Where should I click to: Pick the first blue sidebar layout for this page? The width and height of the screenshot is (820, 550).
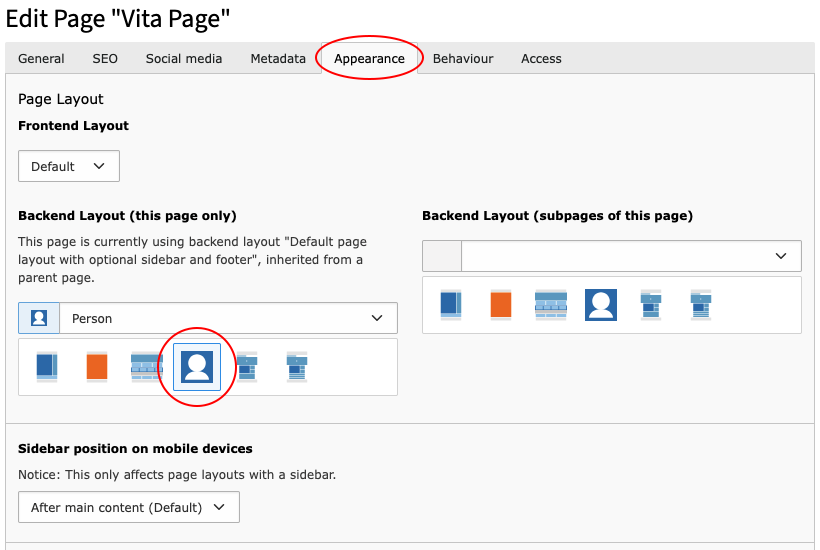click(x=46, y=367)
